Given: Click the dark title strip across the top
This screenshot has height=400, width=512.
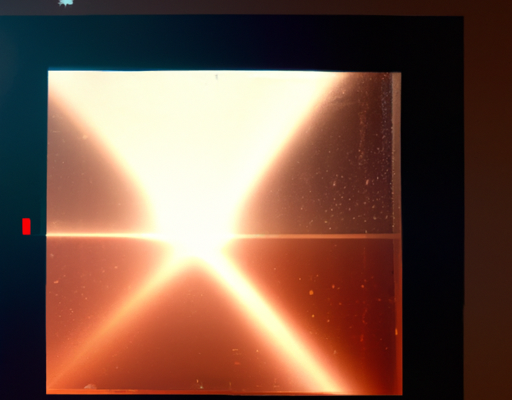Looking at the screenshot, I should pyautogui.click(x=256, y=7).
